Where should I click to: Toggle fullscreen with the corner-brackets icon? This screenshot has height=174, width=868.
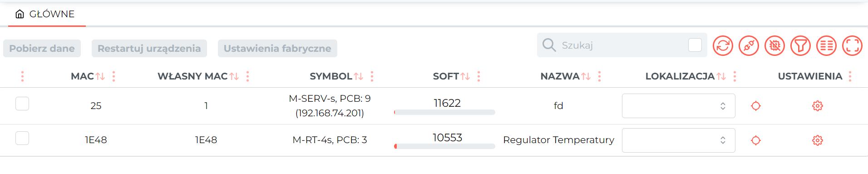pos(852,46)
